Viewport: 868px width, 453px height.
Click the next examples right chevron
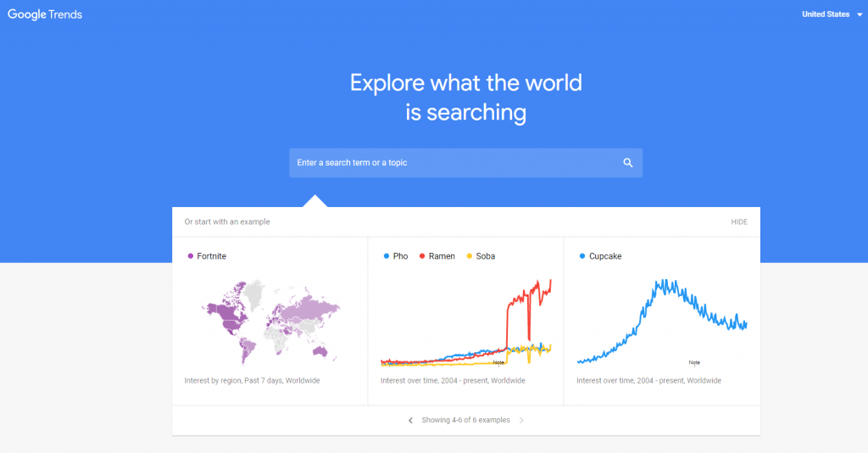521,420
